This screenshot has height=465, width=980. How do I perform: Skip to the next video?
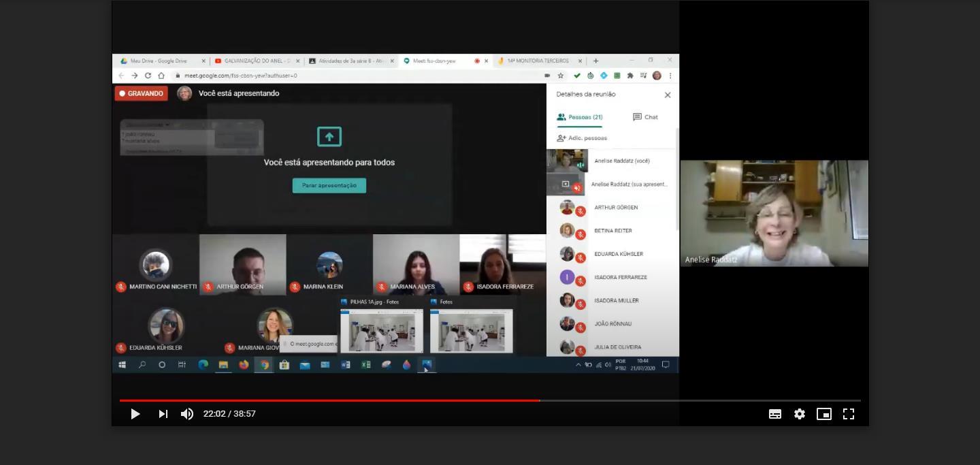pyautogui.click(x=163, y=414)
